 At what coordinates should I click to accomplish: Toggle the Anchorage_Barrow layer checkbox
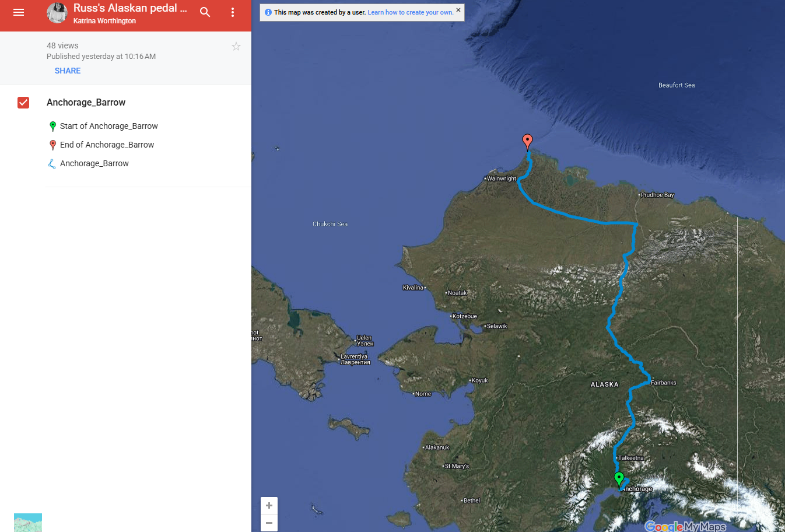coord(23,103)
